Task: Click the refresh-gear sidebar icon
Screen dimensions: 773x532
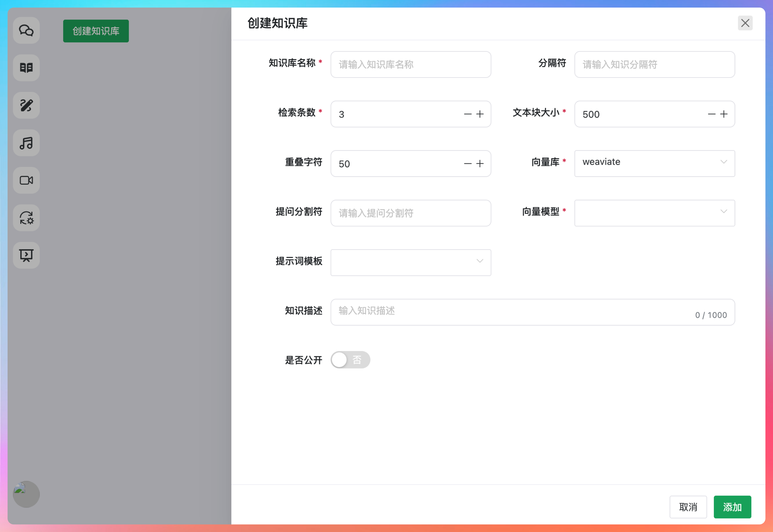Action: [26, 218]
